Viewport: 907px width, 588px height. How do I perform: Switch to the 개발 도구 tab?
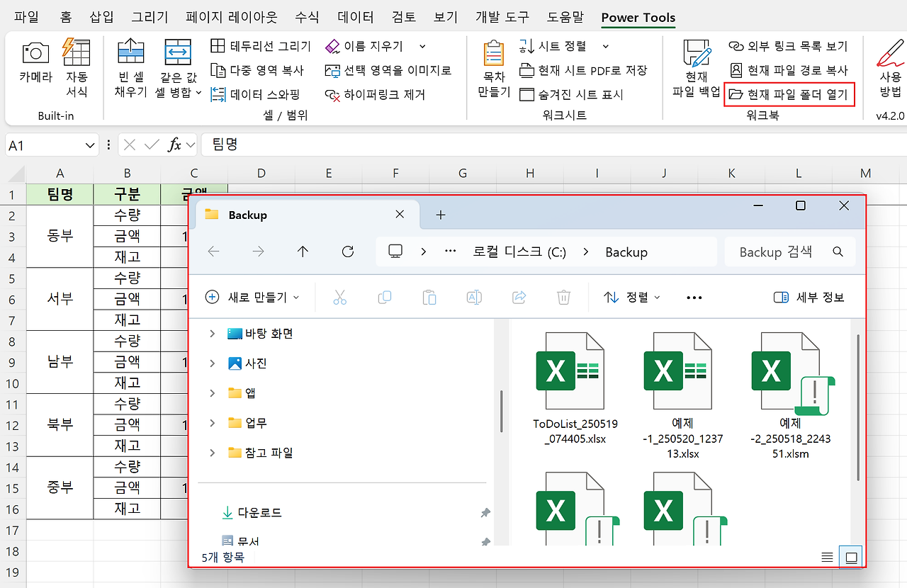click(503, 18)
